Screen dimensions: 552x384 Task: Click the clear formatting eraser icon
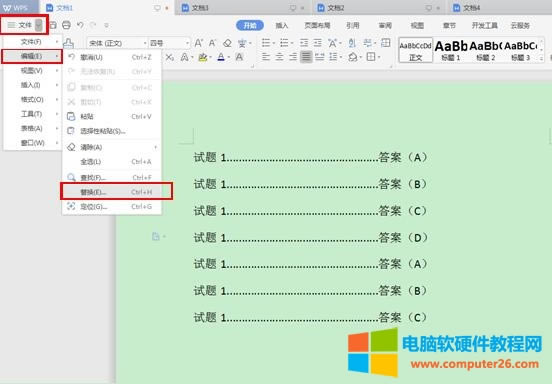pyautogui.click(x=227, y=43)
